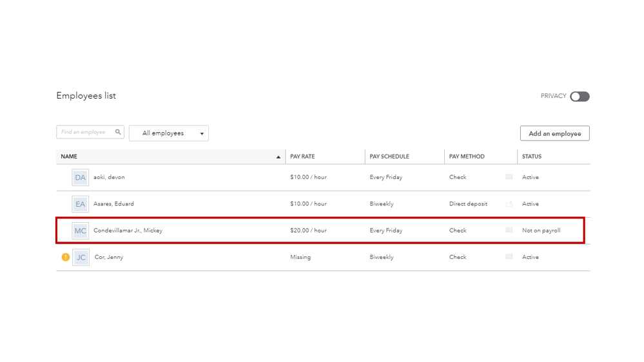Open the All employees filter dropdown

pos(169,133)
